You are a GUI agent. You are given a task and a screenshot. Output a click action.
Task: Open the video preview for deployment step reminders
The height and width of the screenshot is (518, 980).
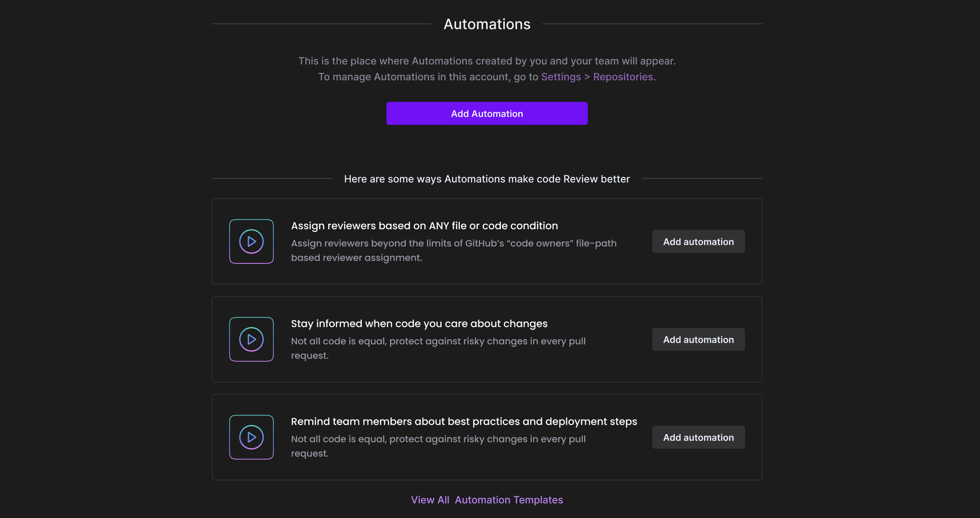tap(251, 437)
